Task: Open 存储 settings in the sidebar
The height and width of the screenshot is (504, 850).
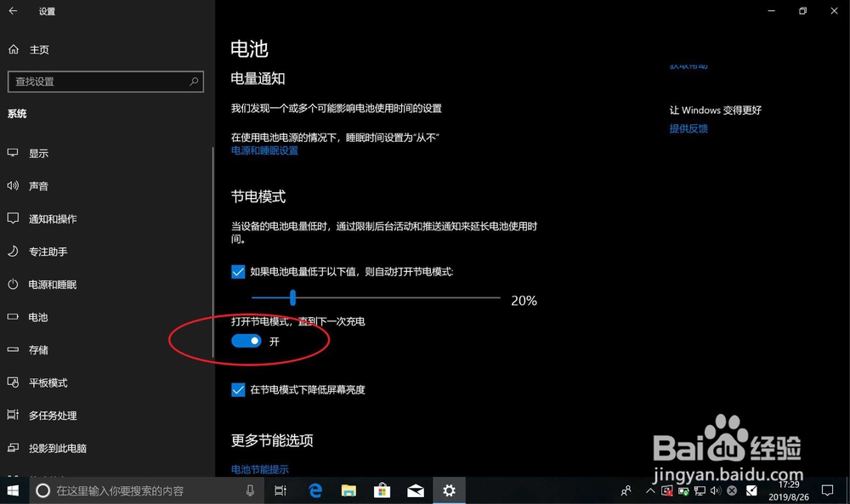Action: point(39,349)
